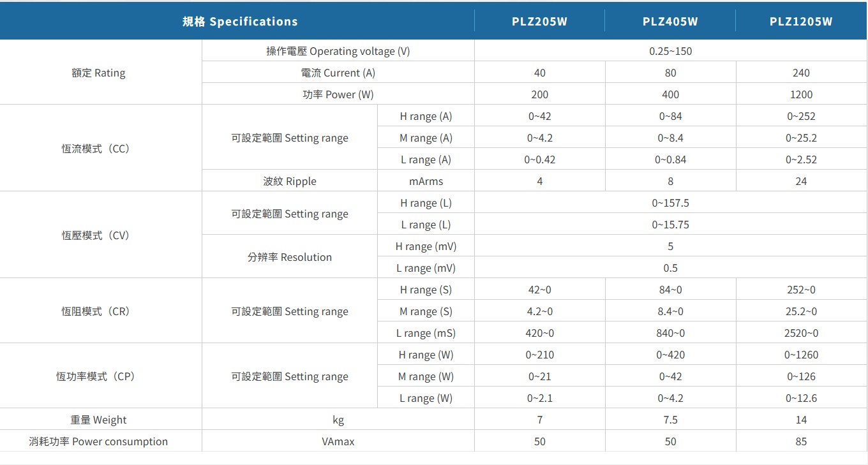
Task: Select the PLZ1205W H range 0~252 value
Action: click(x=801, y=116)
